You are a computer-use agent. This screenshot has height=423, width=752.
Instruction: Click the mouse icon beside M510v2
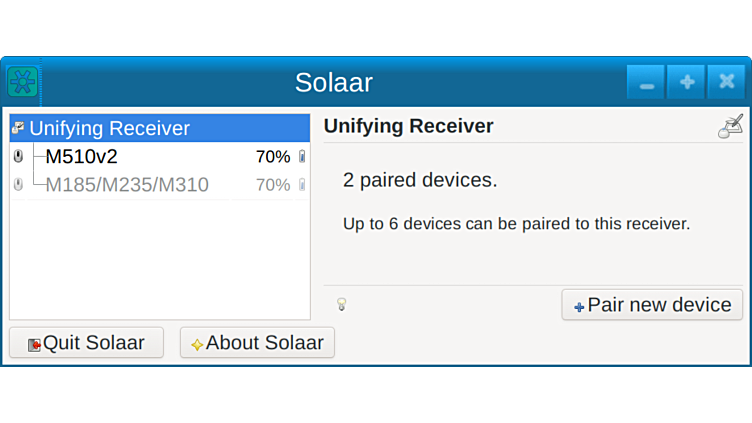pyautogui.click(x=18, y=157)
